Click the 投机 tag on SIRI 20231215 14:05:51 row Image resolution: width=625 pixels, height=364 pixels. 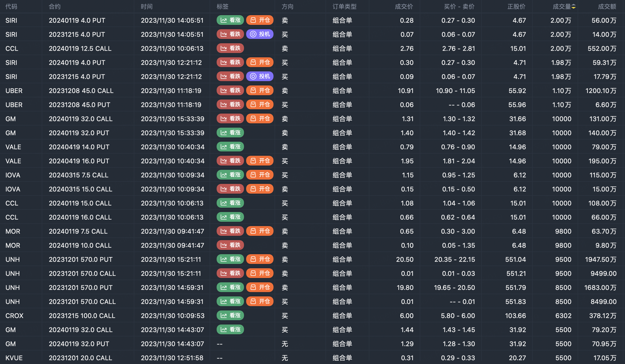(260, 34)
